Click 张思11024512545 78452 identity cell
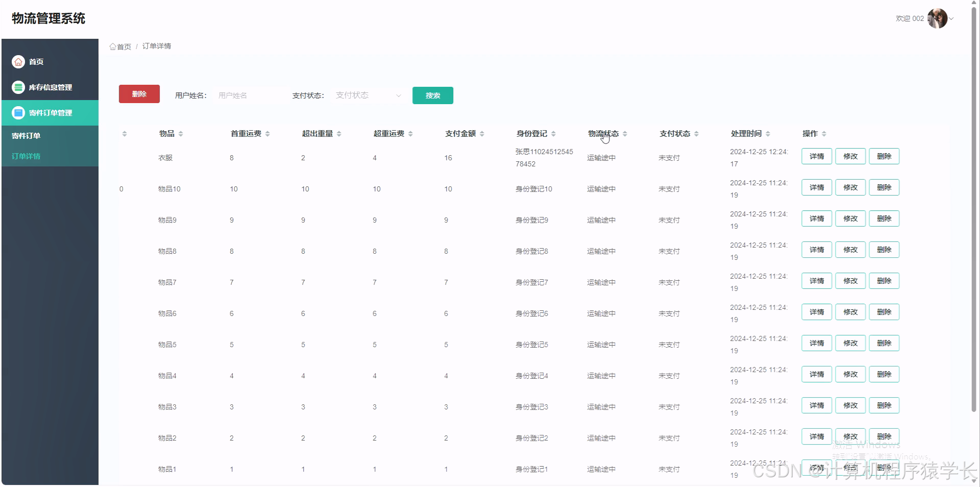Image resolution: width=980 pixels, height=487 pixels. coord(544,158)
